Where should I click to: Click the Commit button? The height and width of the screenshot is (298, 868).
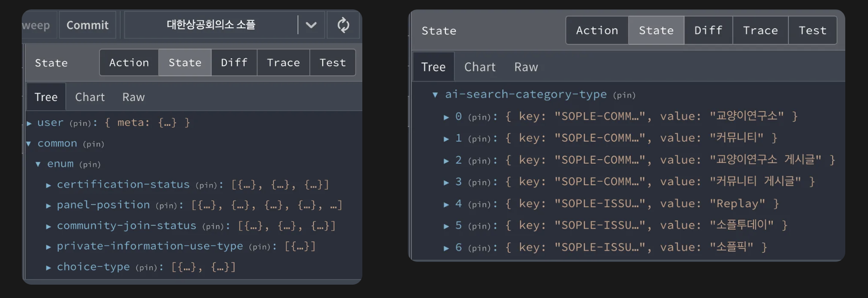tap(87, 25)
